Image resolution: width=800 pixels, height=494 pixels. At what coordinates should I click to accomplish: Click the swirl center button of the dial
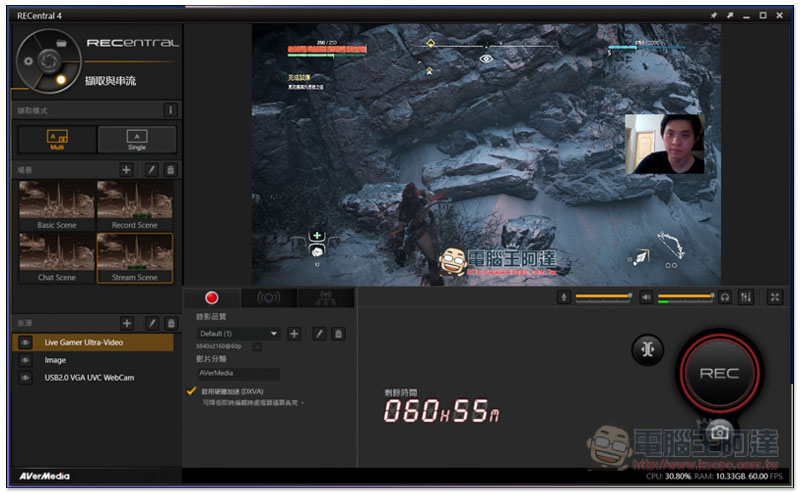[x=49, y=61]
